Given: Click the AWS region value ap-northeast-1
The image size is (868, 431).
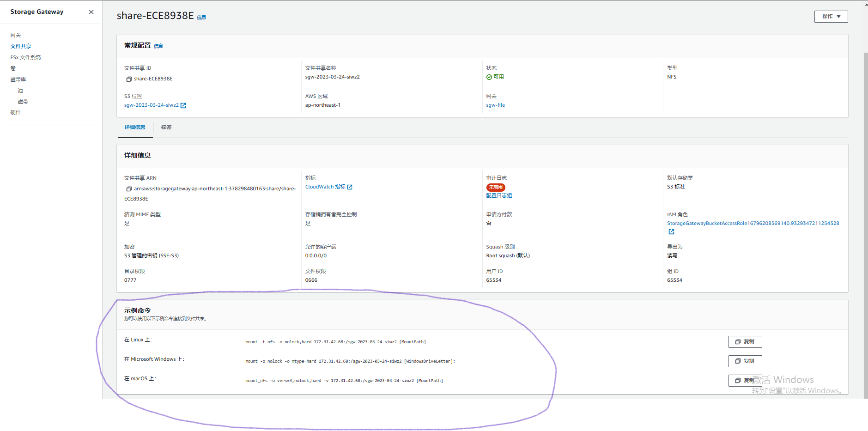Looking at the screenshot, I should pyautogui.click(x=323, y=105).
